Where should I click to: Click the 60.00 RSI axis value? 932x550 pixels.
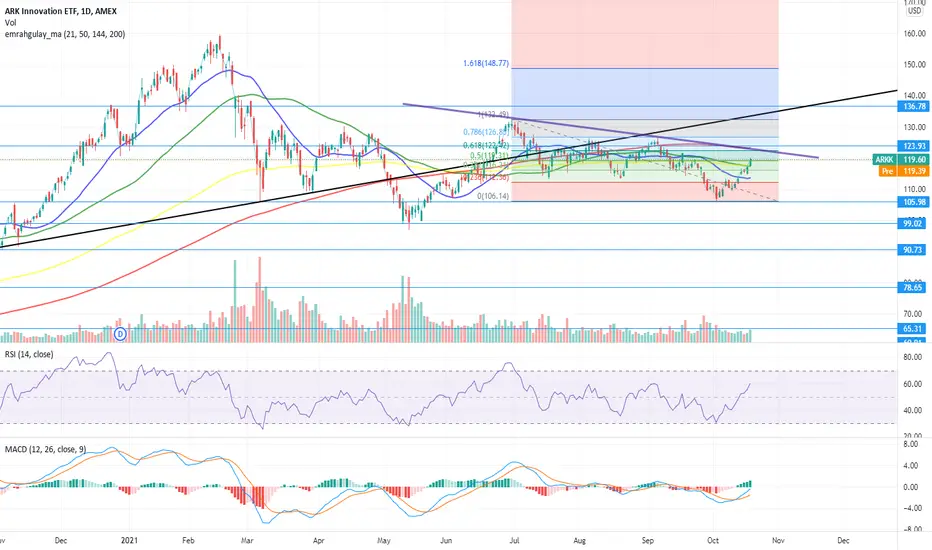[x=913, y=384]
